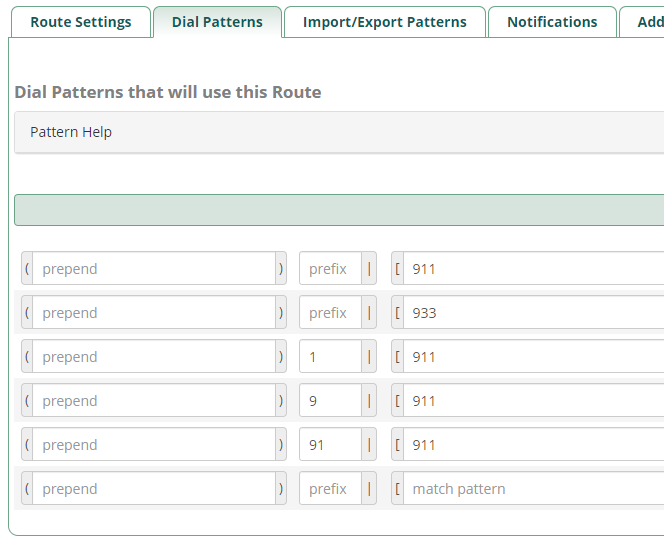The height and width of the screenshot is (541, 664).
Task: Click the match pattern 911 in prefix 91 row
Action: [x=534, y=444]
